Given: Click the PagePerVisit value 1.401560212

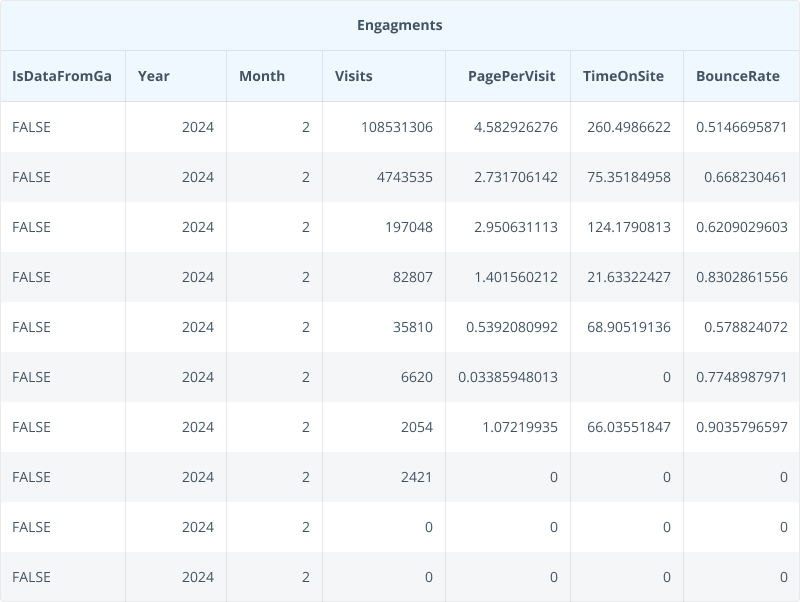Looking at the screenshot, I should [x=516, y=277].
